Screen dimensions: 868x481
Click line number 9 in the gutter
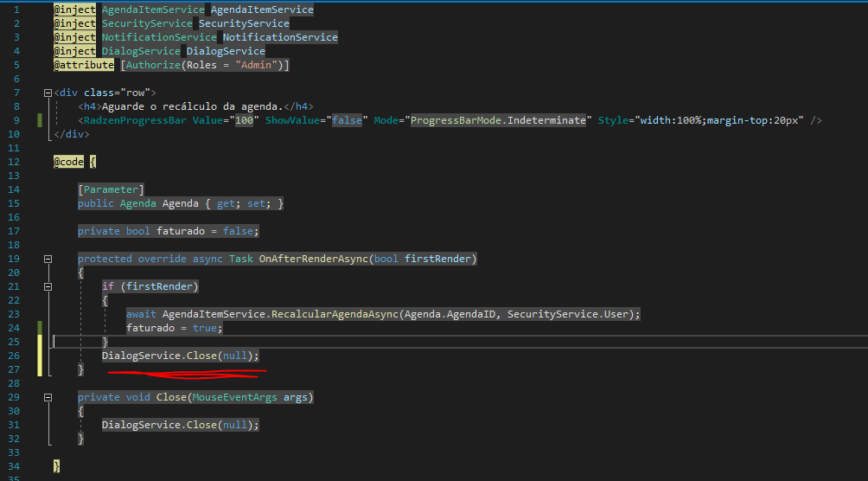click(16, 120)
